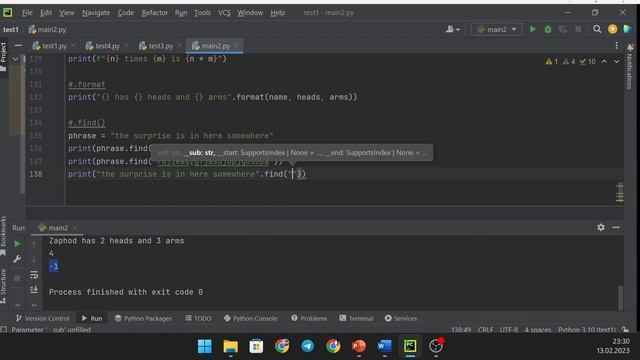Open the Window menu
640x360 pixels.
250,13
